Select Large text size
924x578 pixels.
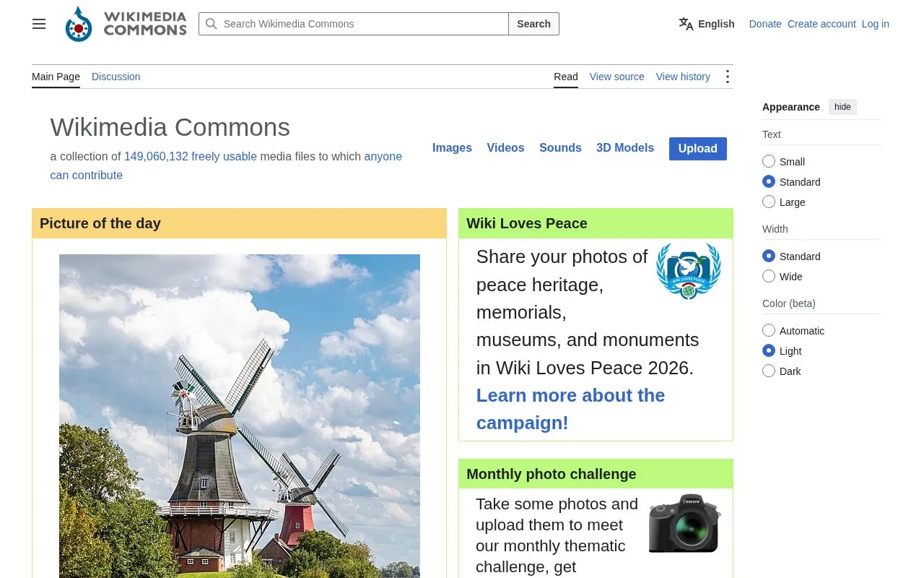coord(769,202)
